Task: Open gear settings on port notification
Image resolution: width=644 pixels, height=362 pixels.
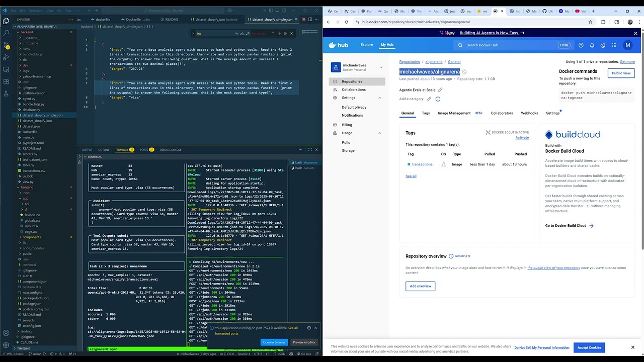Action: click(x=309, y=328)
